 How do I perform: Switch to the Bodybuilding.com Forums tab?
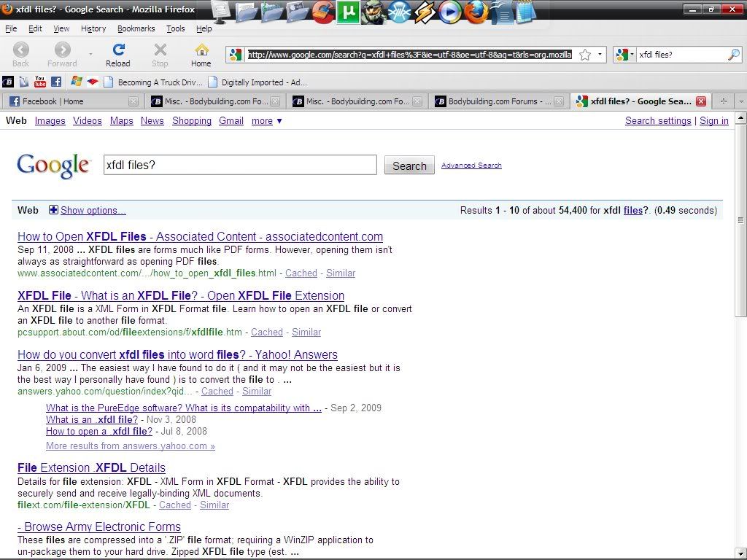[499, 101]
